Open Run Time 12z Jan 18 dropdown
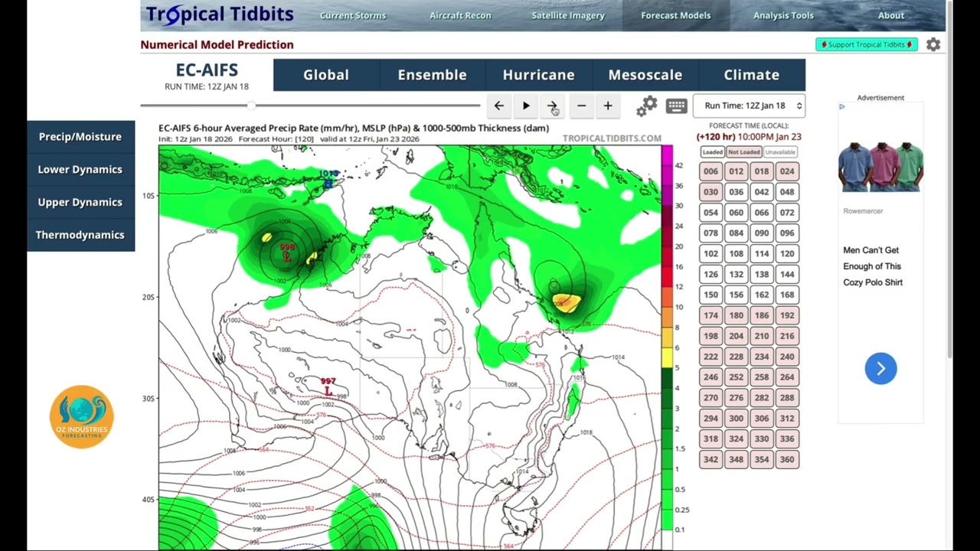The width and height of the screenshot is (980, 551). [750, 106]
